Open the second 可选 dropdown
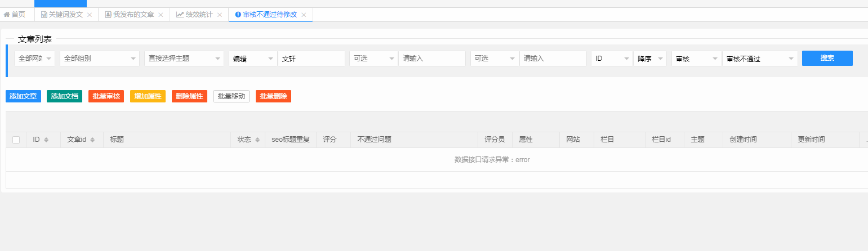Image resolution: width=868 pixels, height=251 pixels. point(495,59)
